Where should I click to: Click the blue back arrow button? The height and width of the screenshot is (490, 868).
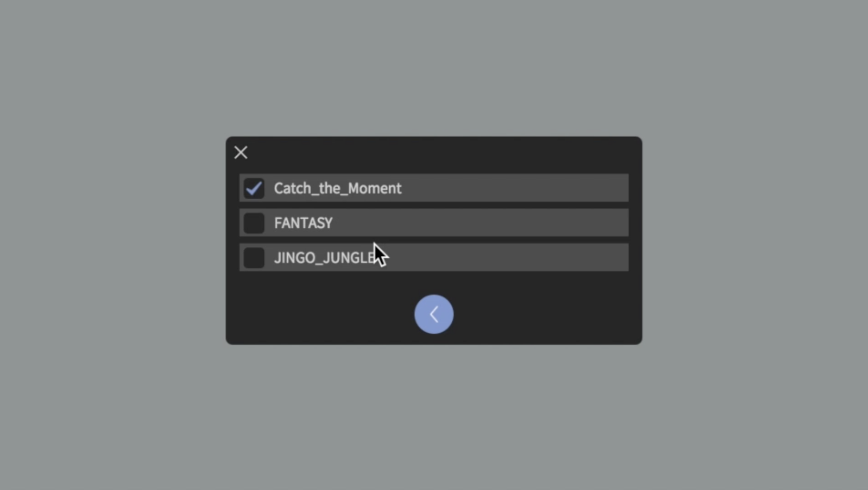434,314
